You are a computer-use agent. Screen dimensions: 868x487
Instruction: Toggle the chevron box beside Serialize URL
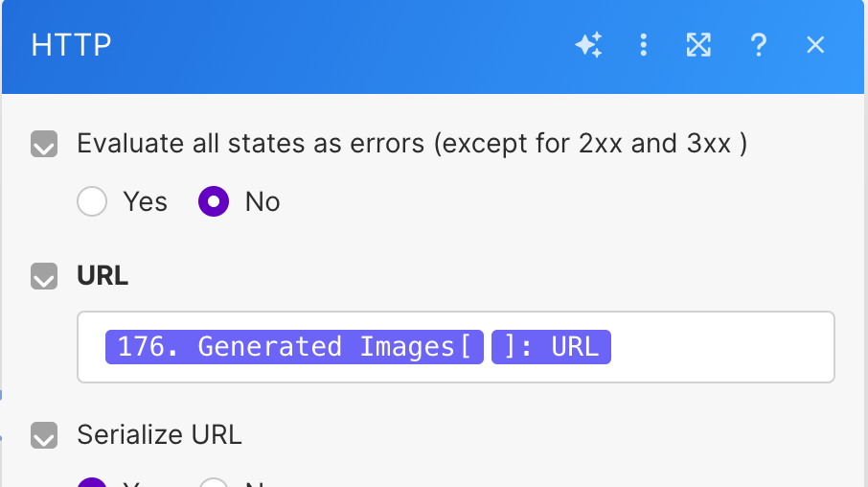pos(44,435)
